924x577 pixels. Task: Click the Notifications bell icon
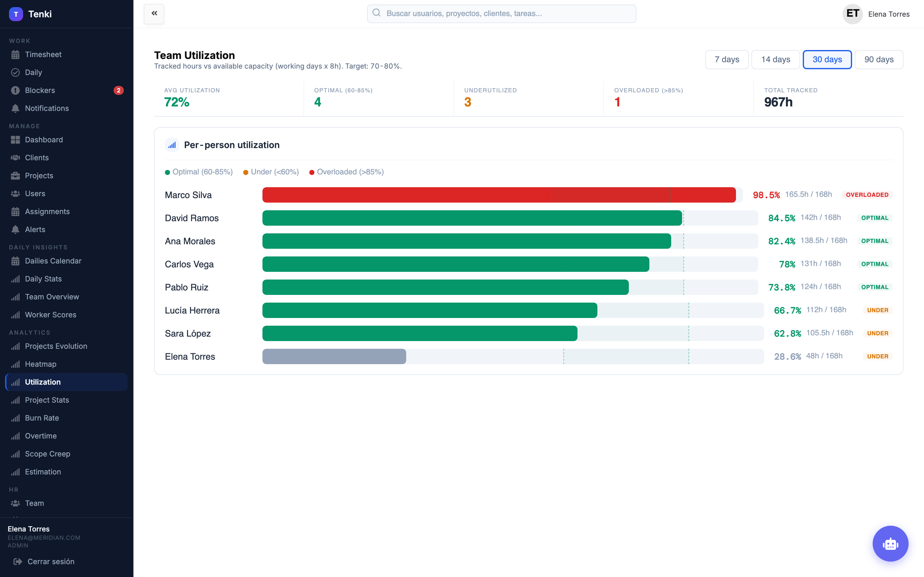(15, 108)
